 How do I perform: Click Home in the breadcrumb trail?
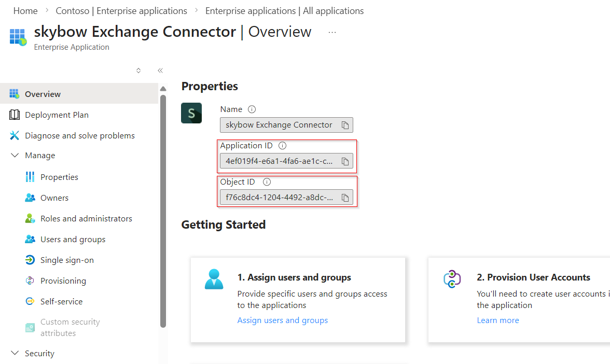(25, 10)
